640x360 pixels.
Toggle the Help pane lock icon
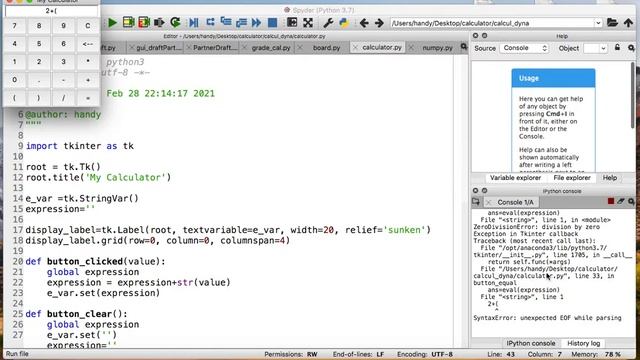pos(617,48)
